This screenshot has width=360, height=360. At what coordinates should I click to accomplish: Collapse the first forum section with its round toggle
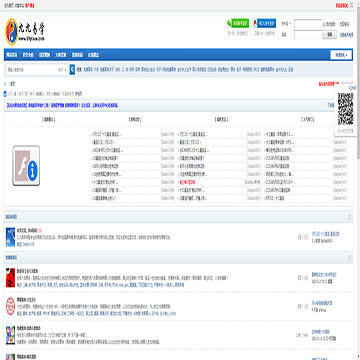coord(349,217)
